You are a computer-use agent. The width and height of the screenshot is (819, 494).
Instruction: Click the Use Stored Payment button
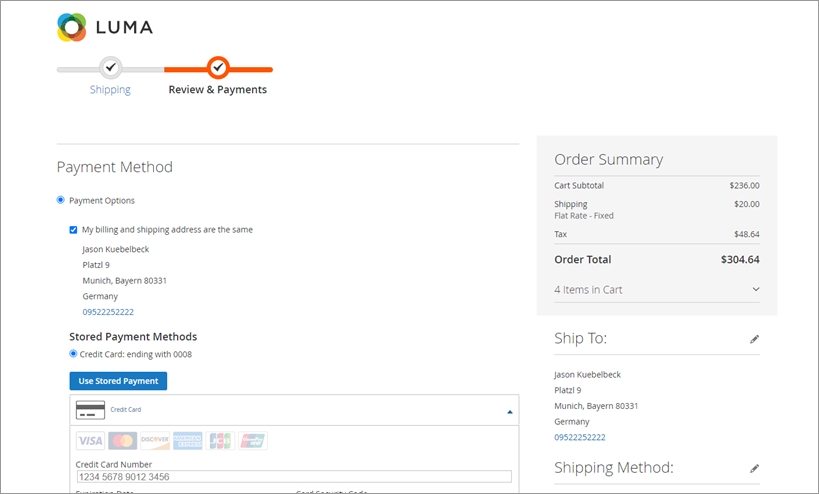click(118, 381)
